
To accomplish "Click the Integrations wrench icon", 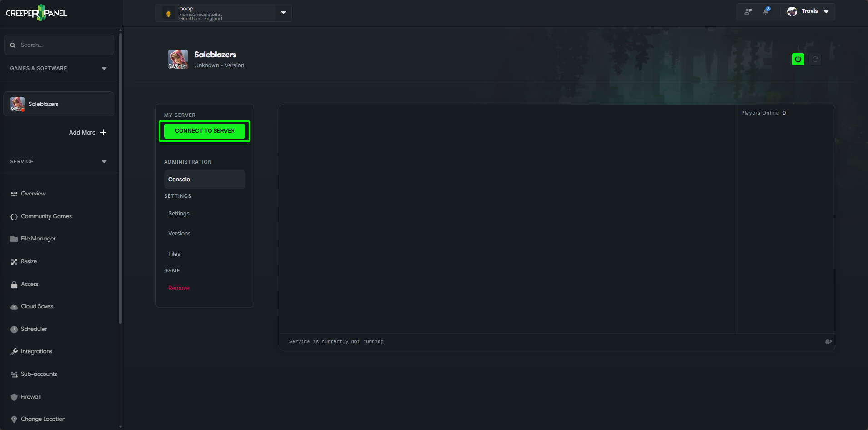I will click(14, 352).
